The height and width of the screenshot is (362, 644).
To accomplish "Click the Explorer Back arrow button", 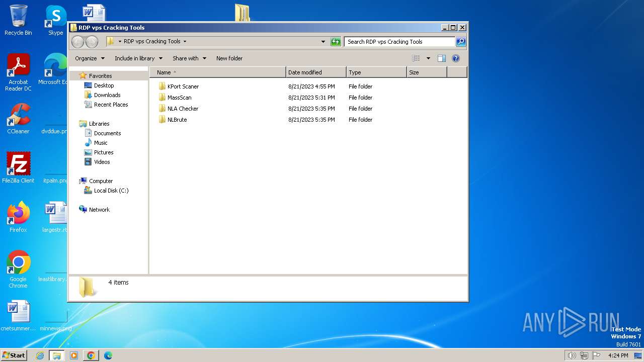I will (78, 42).
